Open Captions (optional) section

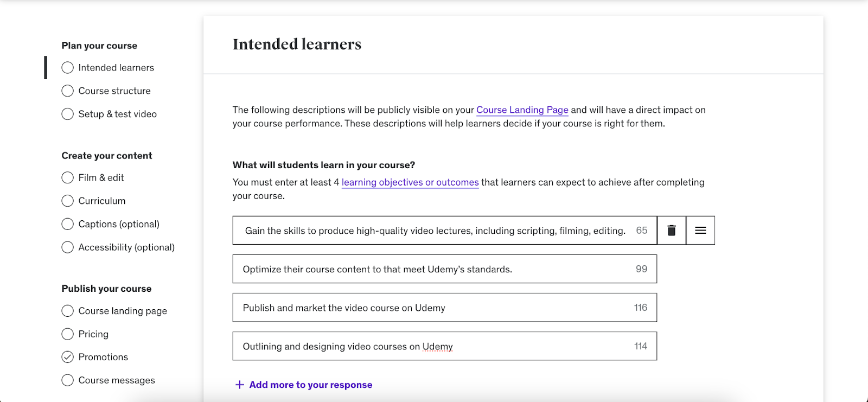(x=119, y=224)
